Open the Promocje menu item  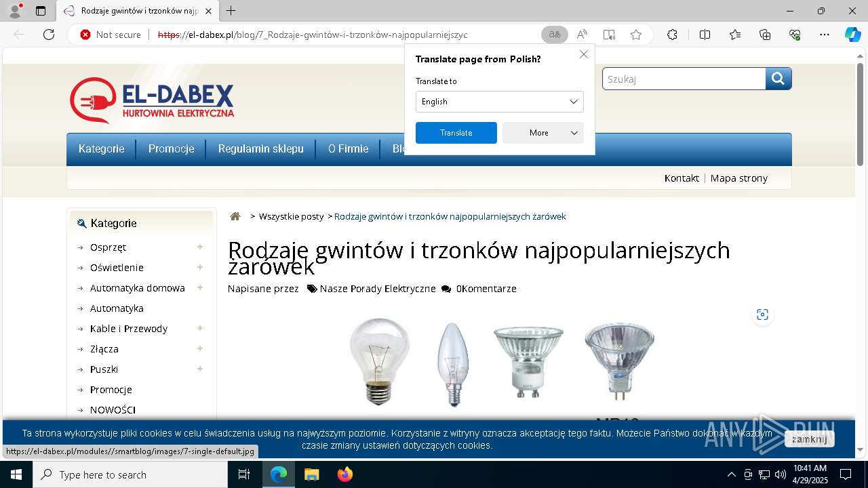(x=171, y=148)
